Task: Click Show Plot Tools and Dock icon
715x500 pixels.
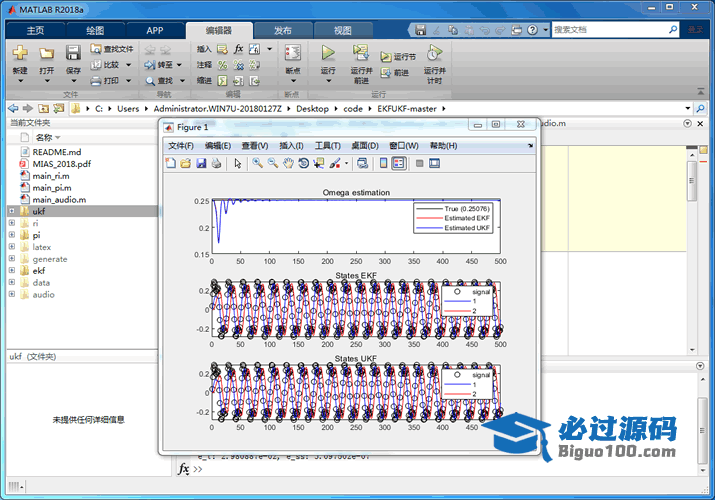Action: [x=435, y=163]
